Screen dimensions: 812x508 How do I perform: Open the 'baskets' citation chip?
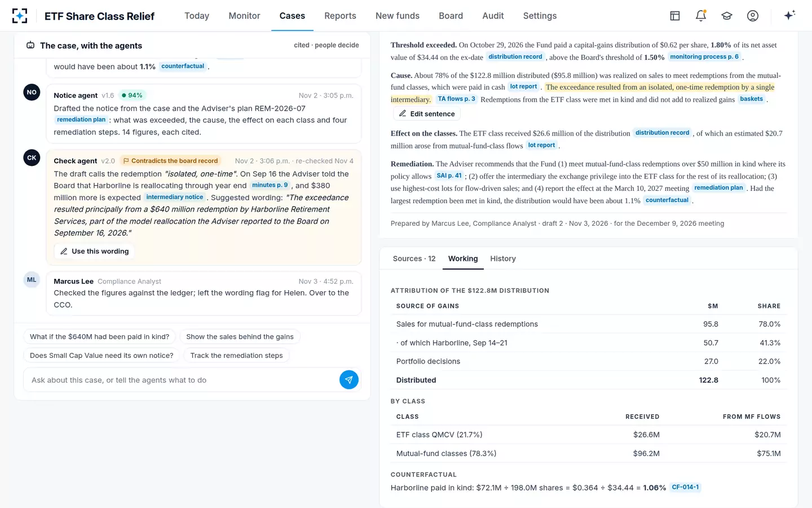(752, 99)
